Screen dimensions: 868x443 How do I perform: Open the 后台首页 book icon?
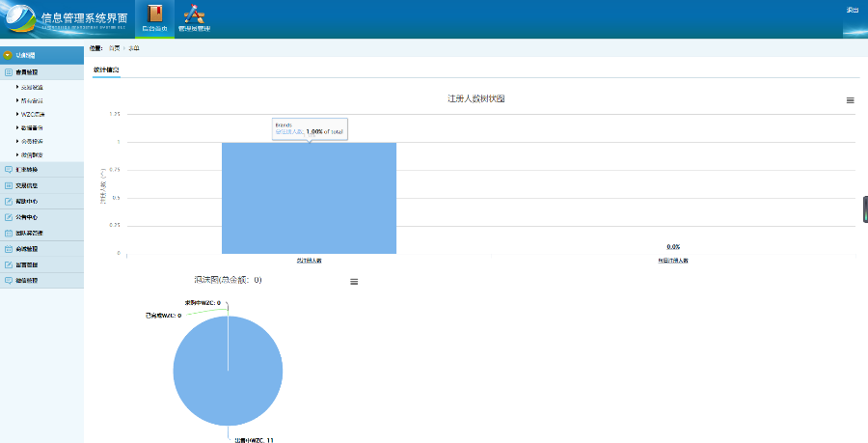[x=155, y=14]
